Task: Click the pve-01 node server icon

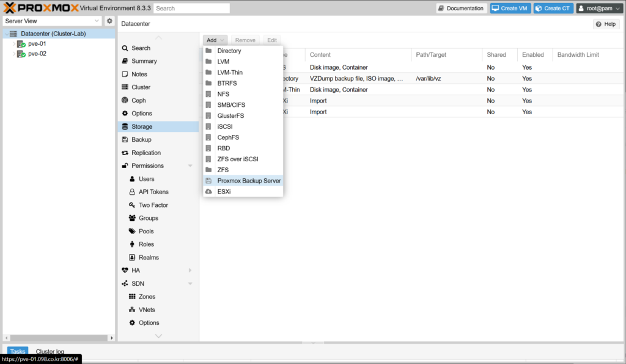Action: [x=21, y=44]
